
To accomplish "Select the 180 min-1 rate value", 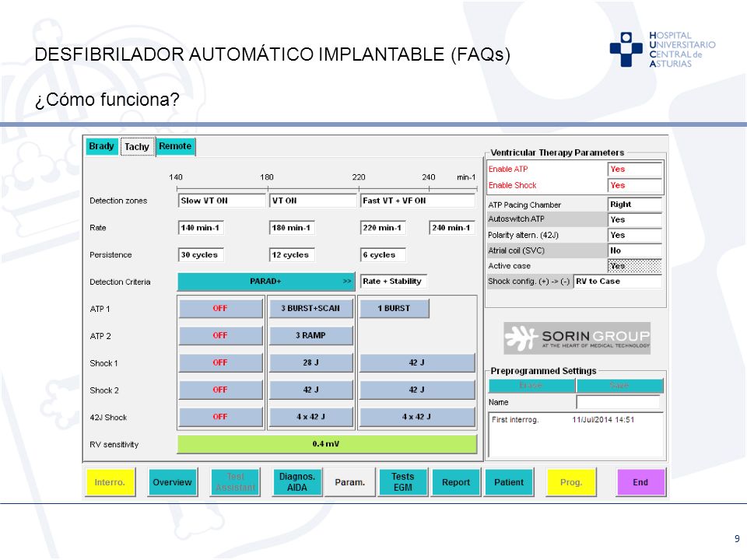I will 292,228.
